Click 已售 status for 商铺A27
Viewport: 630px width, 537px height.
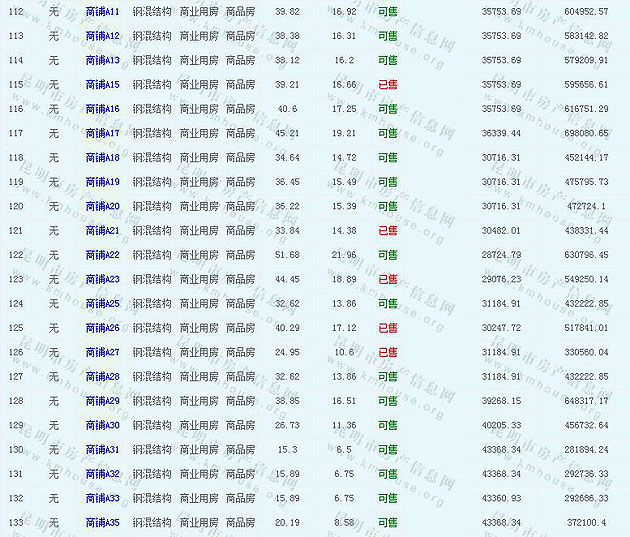click(x=387, y=352)
